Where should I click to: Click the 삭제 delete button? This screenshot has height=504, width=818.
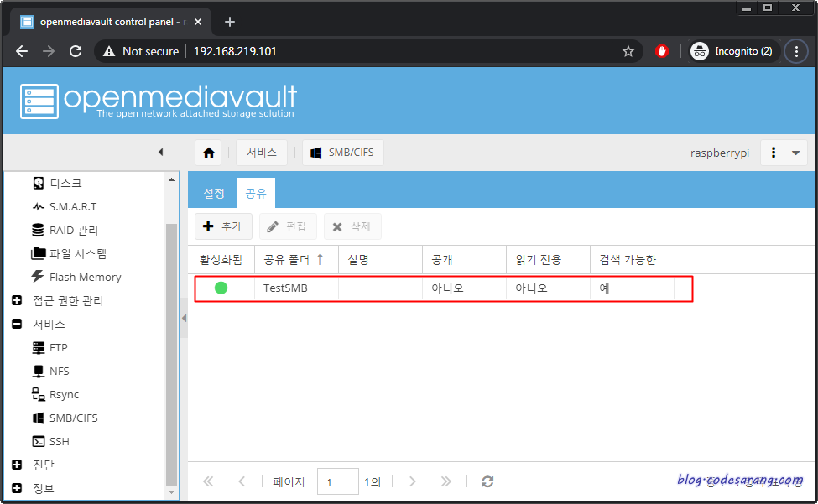click(x=352, y=226)
